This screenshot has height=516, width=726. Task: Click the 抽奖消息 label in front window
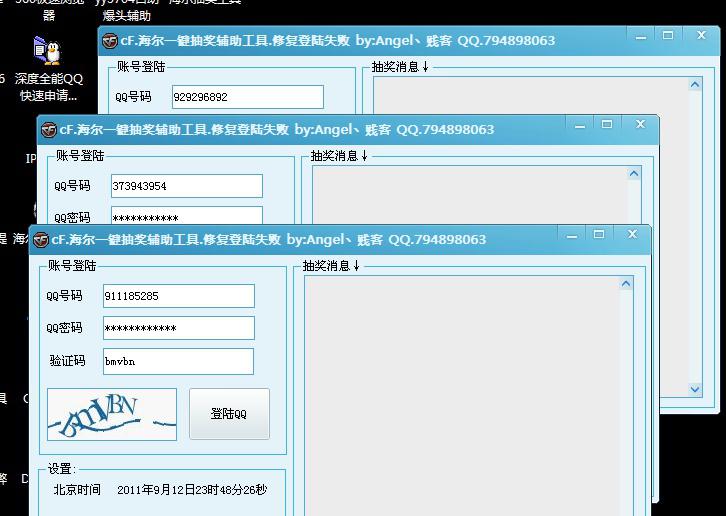331,266
